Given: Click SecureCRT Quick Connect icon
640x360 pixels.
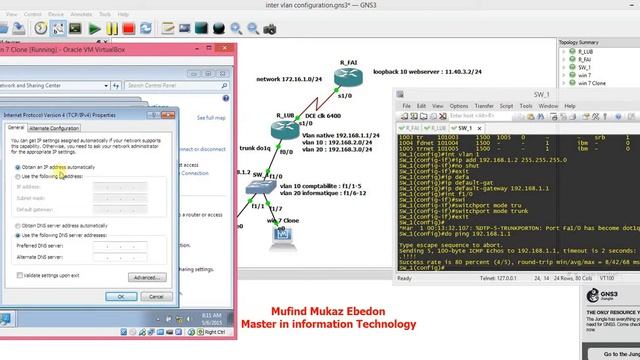Looking at the screenshot, I should pyautogui.click(x=414, y=117).
